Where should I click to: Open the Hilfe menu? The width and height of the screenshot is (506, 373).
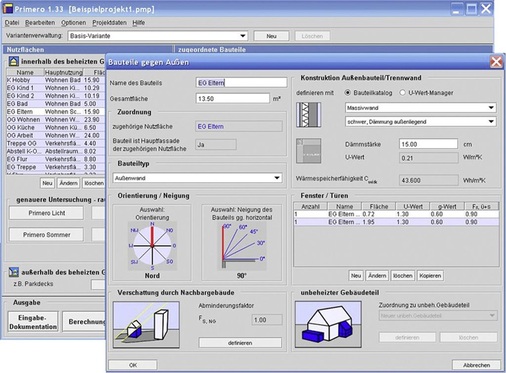pos(139,23)
